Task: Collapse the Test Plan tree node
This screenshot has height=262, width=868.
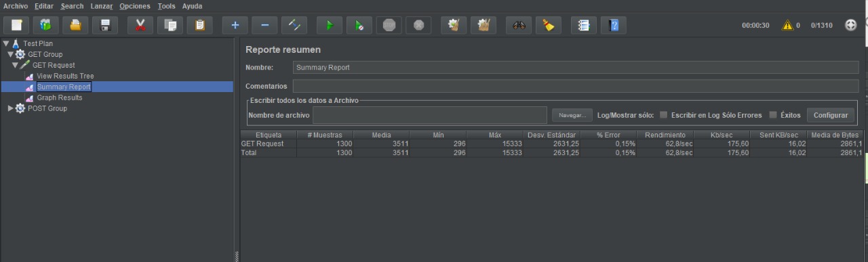Action: pos(6,43)
